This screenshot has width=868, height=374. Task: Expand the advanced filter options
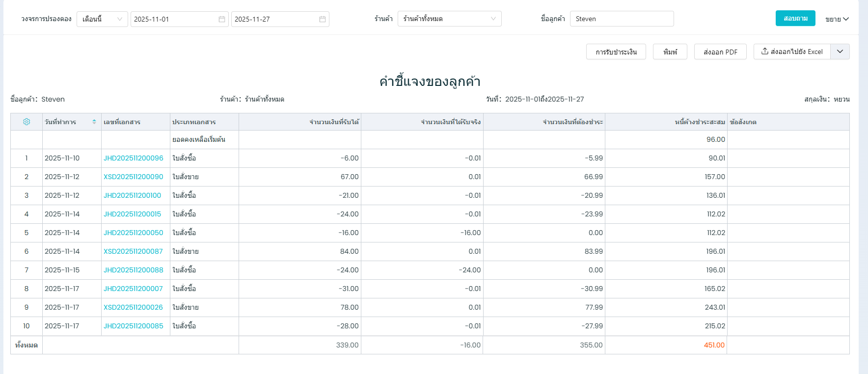point(837,19)
